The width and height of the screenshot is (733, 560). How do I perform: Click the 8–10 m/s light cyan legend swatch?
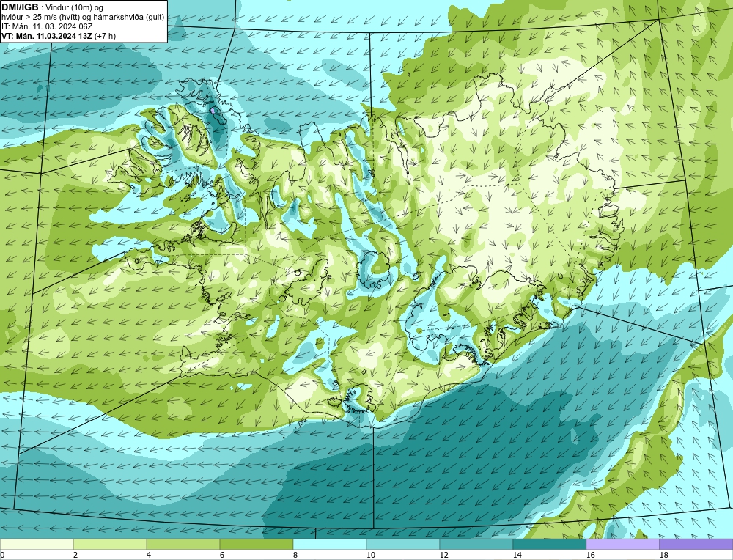[x=330, y=545]
